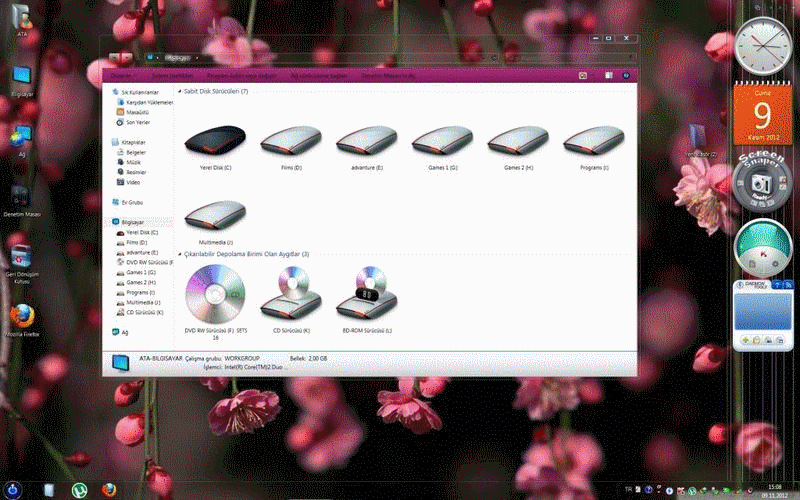Viewport: 800px width, 500px height.
Task: Collapse the Çıkarılabilir Depolama Birimi group
Action: click(x=180, y=254)
